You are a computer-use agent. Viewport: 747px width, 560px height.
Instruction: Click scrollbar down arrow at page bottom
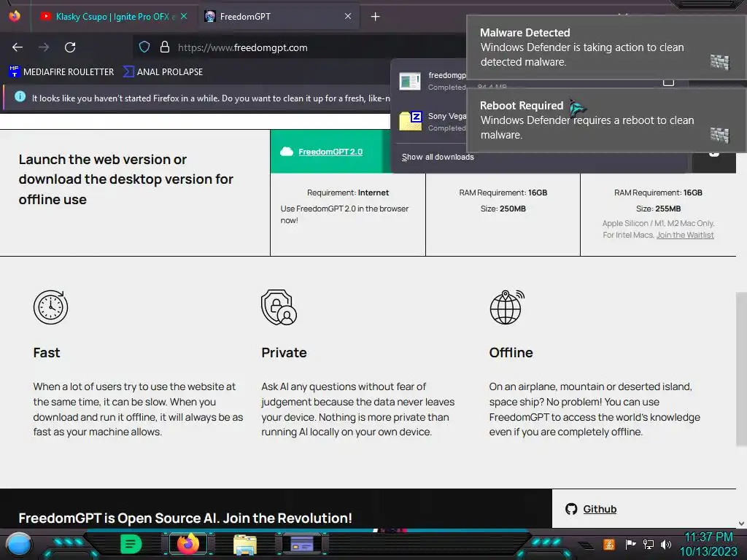[741, 524]
